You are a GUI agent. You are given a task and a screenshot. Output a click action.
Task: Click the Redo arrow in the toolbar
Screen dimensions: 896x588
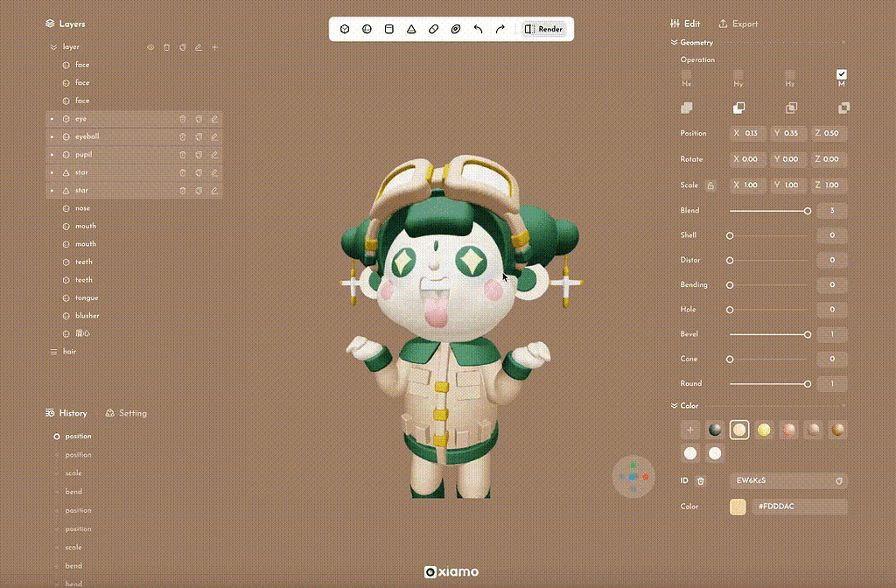pos(500,29)
